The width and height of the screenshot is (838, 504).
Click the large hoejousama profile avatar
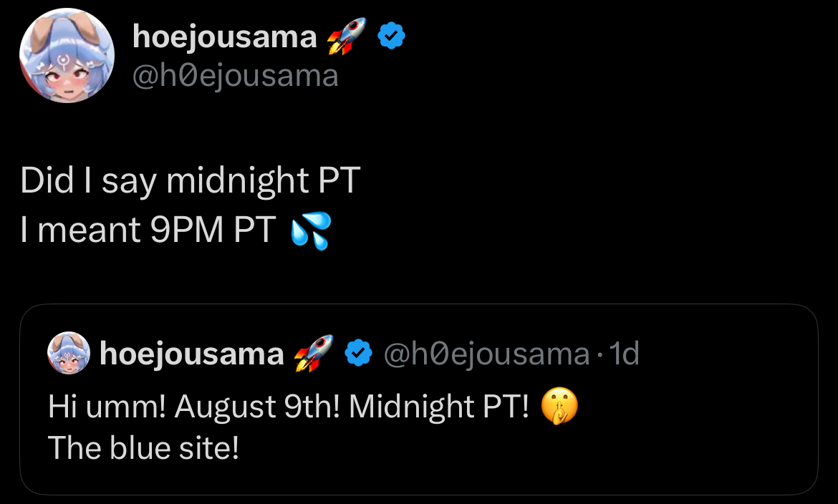tap(67, 56)
